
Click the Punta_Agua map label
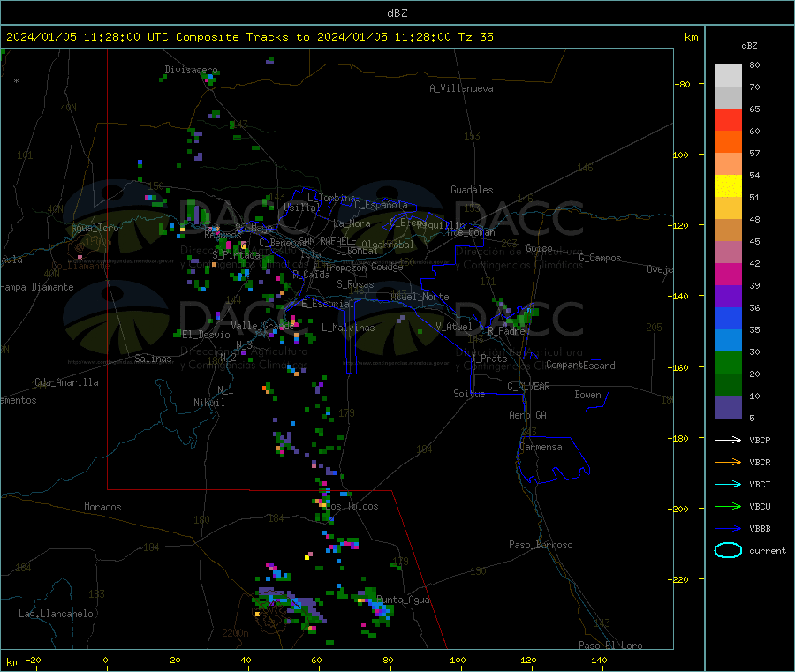403,600
